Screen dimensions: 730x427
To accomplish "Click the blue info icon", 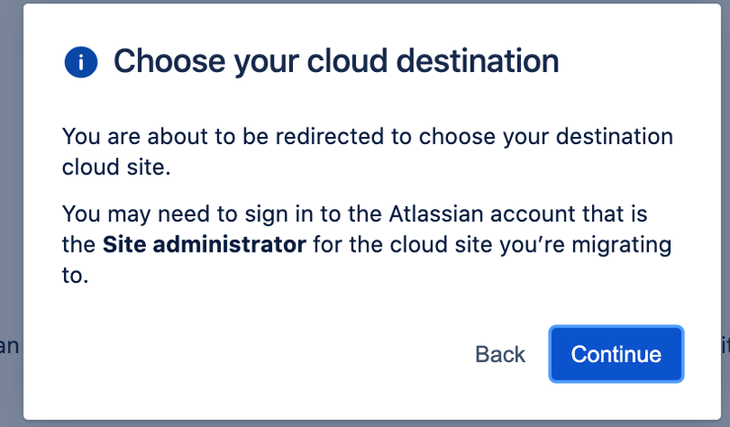I will click(x=80, y=62).
